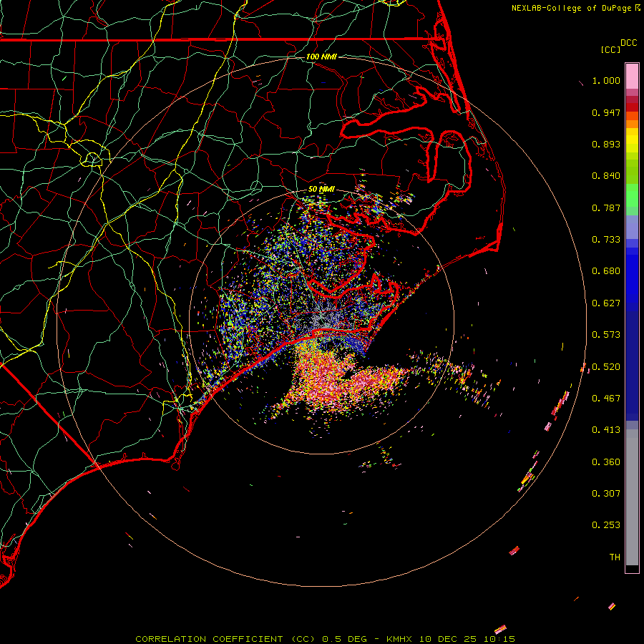Image resolution: width=644 pixels, height=644 pixels.
Task: Click the bright green segment of color bar
Action: [x=632, y=195]
